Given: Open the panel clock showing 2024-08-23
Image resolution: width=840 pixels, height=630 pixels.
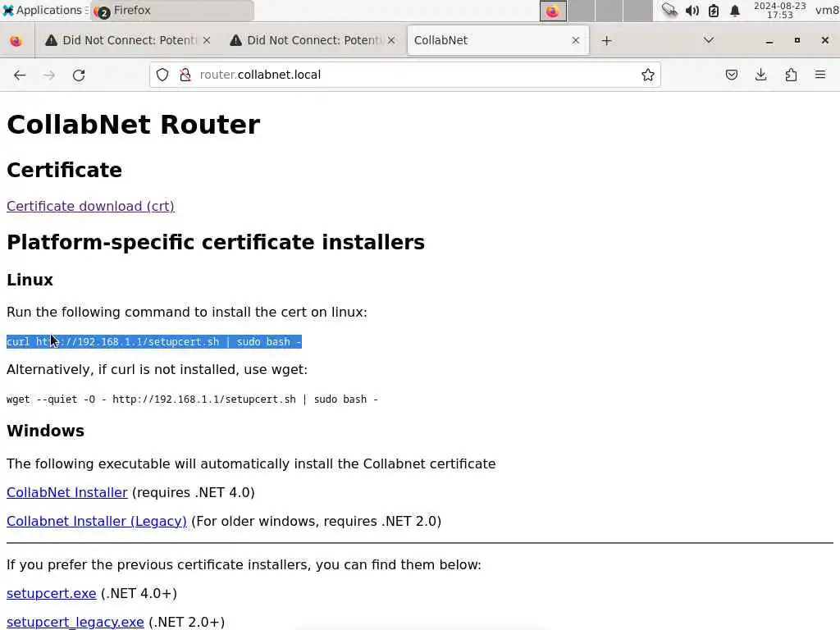Looking at the screenshot, I should [x=779, y=10].
